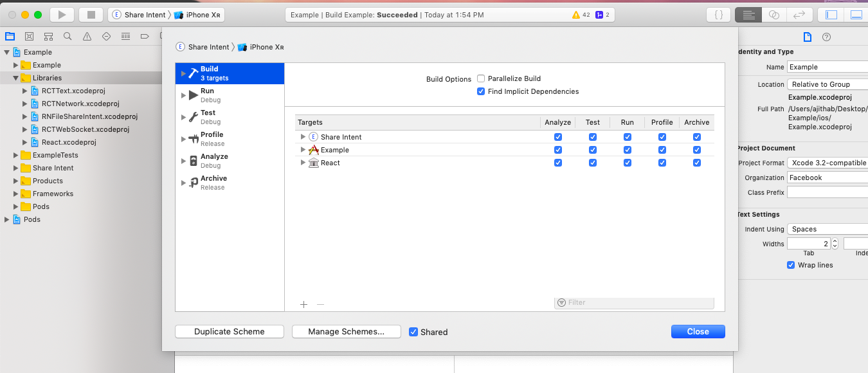Enable the Parallelize Build checkbox
Image resolution: width=868 pixels, height=373 pixels.
click(x=481, y=78)
